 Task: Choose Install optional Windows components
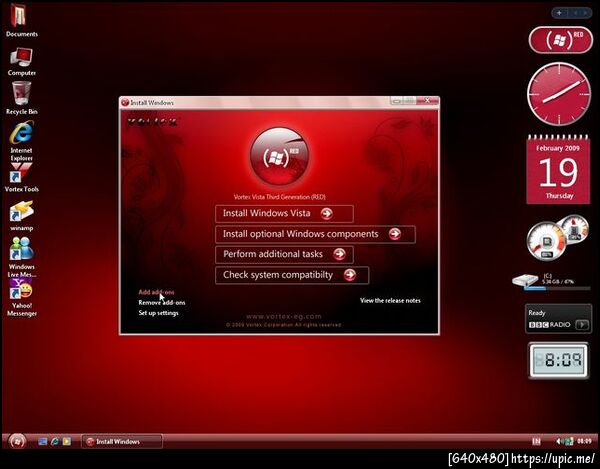pyautogui.click(x=315, y=234)
